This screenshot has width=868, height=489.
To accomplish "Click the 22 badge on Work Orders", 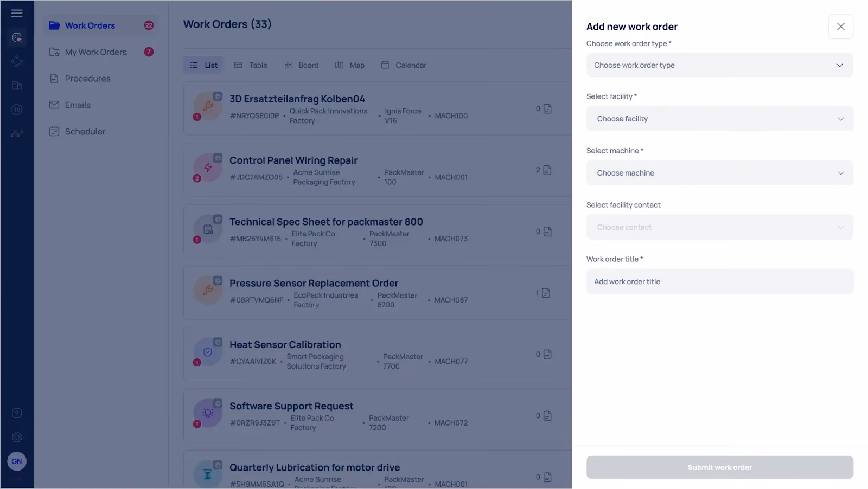I will (149, 25).
